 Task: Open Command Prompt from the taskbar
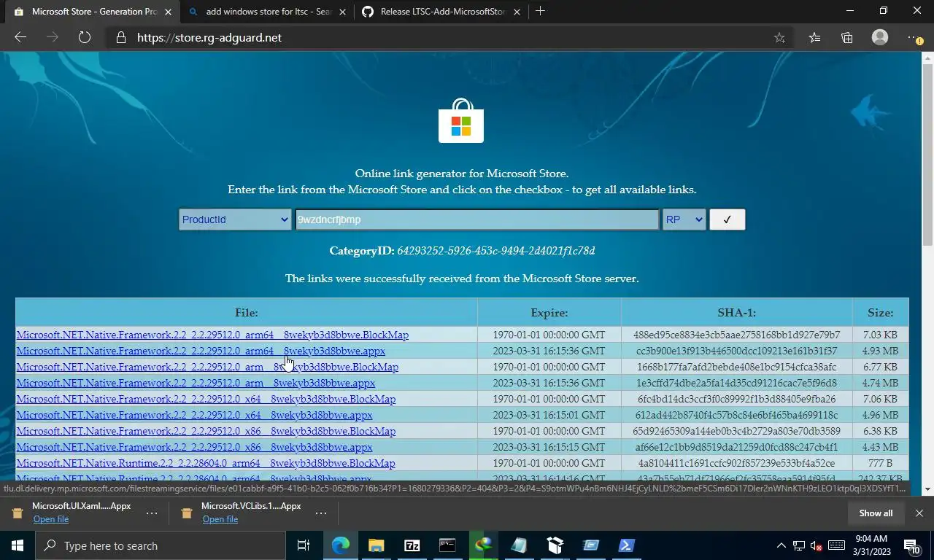[447, 545]
